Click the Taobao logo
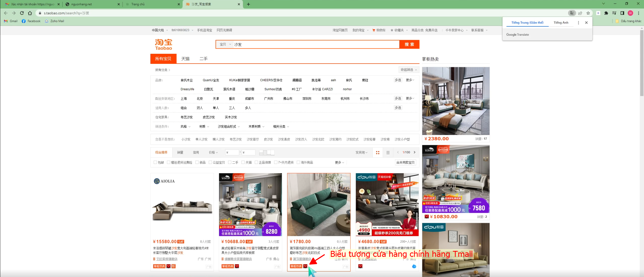644x277 pixels. tap(163, 44)
